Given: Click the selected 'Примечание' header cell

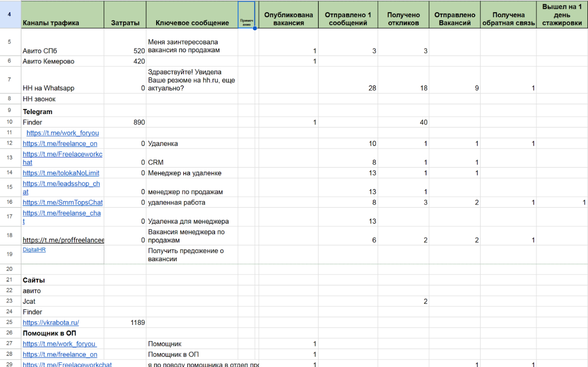Looking at the screenshot, I should [246, 14].
